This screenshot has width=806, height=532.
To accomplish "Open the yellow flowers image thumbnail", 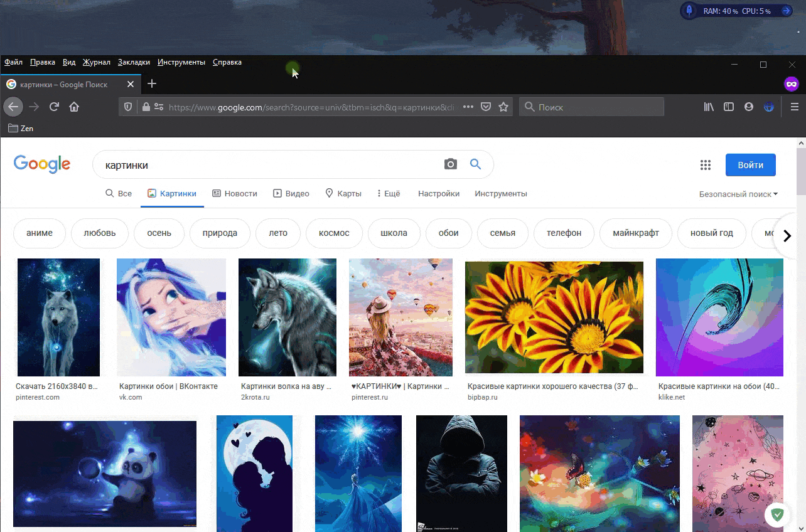I will (x=554, y=317).
